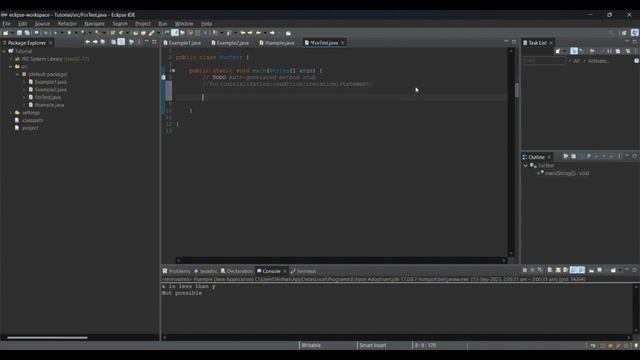Click Display Selected Console icon

pyautogui.click(x=600, y=270)
